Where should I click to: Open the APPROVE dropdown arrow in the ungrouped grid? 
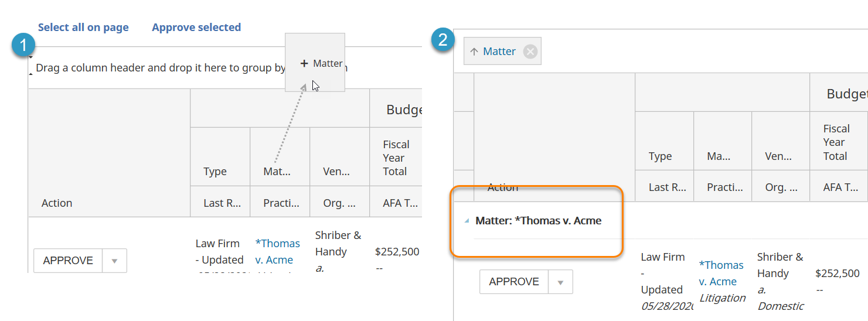pos(114,261)
